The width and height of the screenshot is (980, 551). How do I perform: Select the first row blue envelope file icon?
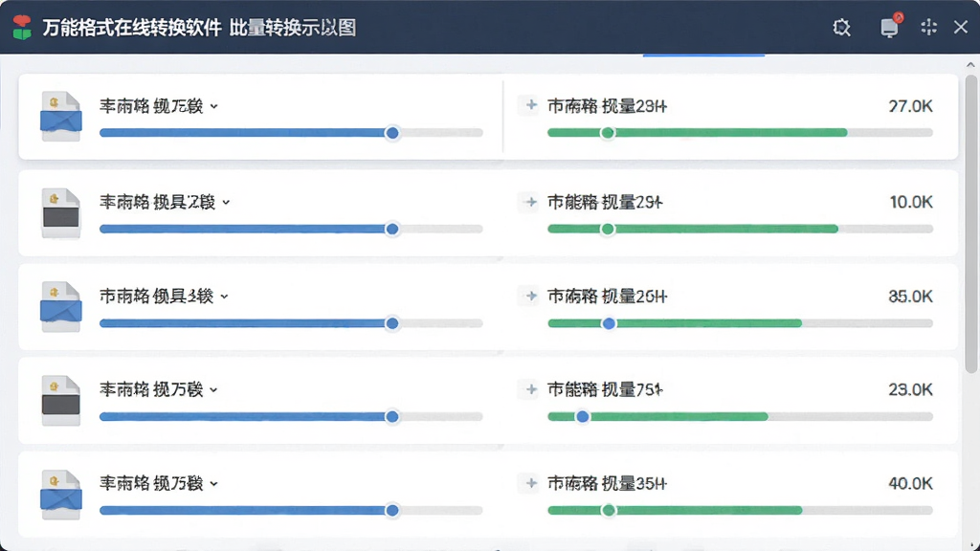[60, 116]
